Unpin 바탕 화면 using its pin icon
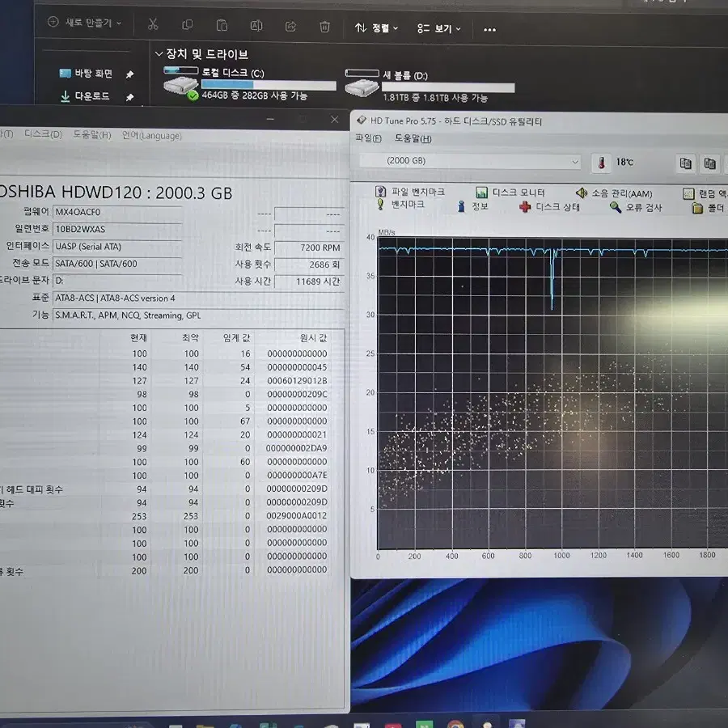This screenshot has height=728, width=728. point(129,74)
